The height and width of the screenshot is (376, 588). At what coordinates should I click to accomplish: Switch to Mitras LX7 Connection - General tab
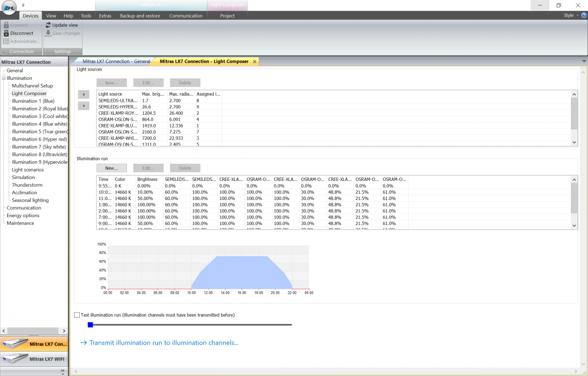116,62
